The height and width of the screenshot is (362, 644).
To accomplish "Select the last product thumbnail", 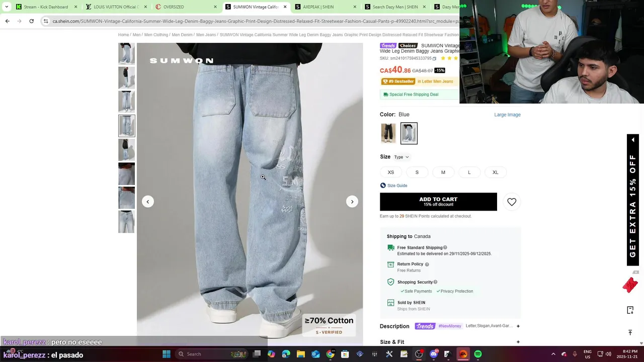I will 126,222.
